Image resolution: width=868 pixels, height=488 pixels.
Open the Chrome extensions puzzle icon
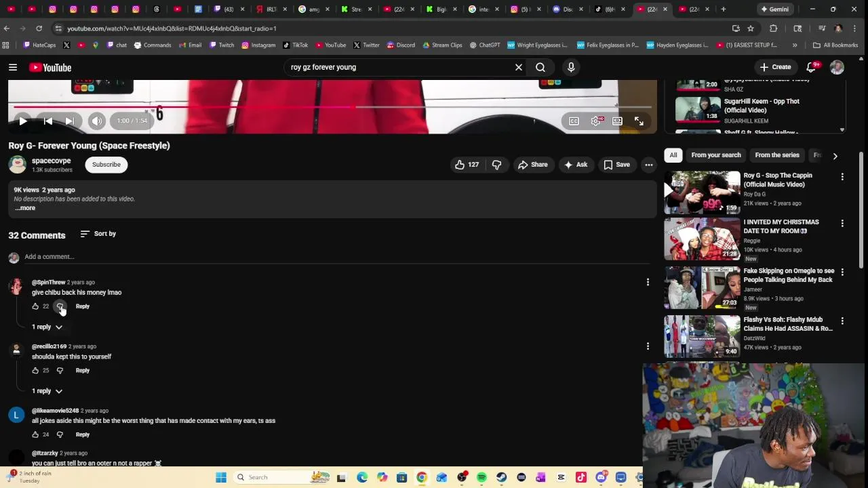[x=774, y=28]
